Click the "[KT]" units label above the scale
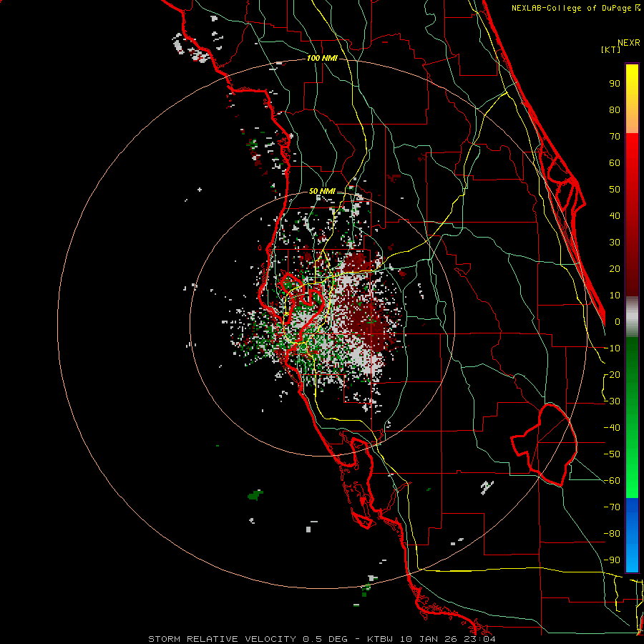Screen dimensions: 644x644 tap(611, 49)
